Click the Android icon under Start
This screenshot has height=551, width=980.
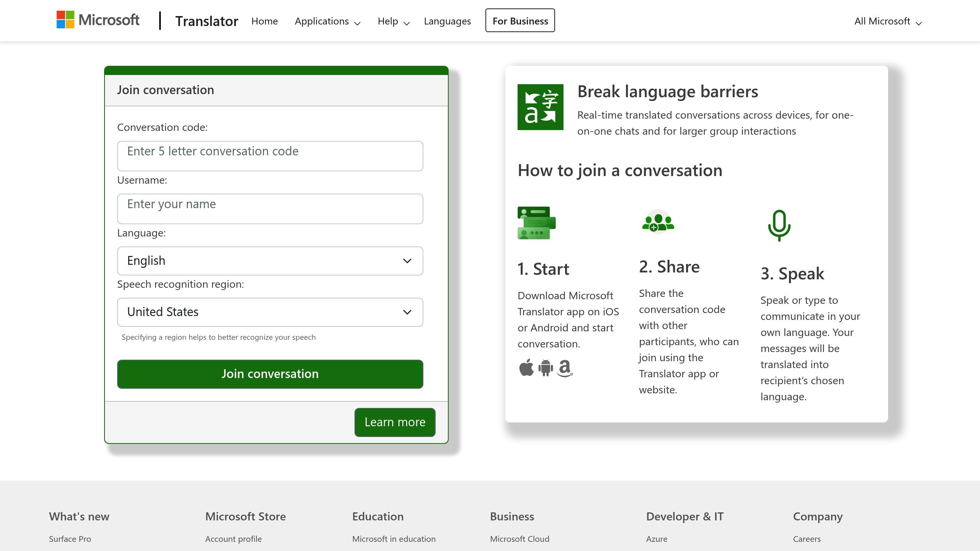(545, 368)
